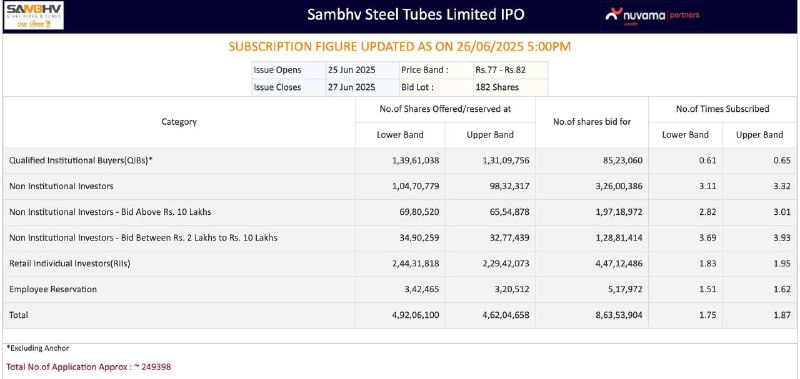Select the Non Institutional Investors row label
The width and height of the screenshot is (800, 379).
(61, 186)
